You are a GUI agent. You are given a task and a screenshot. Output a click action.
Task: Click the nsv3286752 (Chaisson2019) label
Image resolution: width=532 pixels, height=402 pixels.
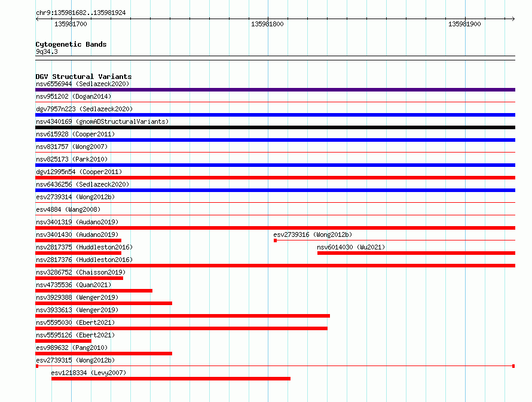(81, 272)
